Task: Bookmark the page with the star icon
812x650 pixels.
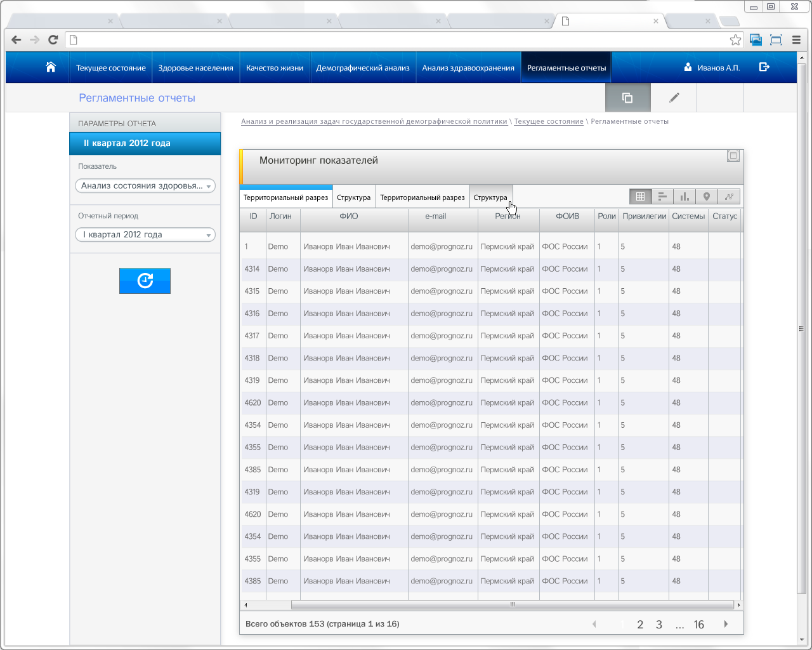Action: [735, 40]
